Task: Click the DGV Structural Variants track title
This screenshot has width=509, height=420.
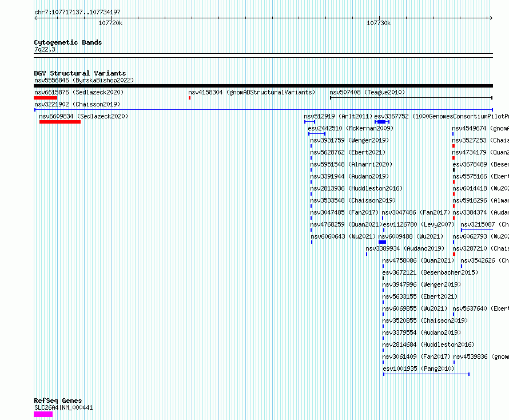Action: [x=80, y=73]
